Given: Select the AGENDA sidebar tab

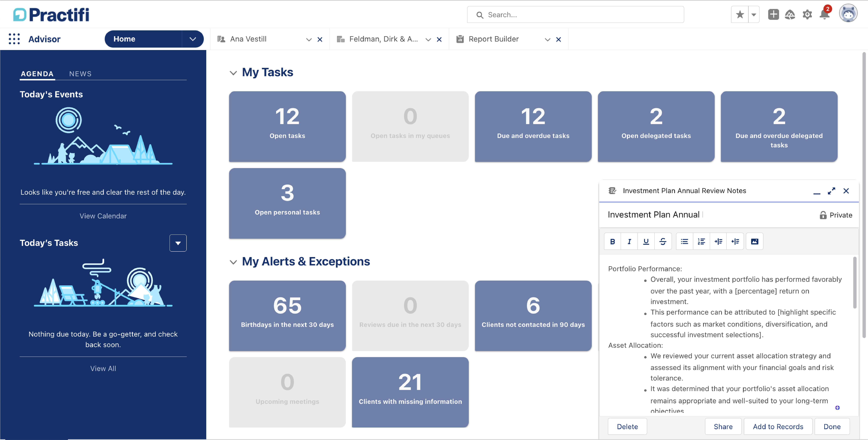Looking at the screenshot, I should click(x=37, y=74).
